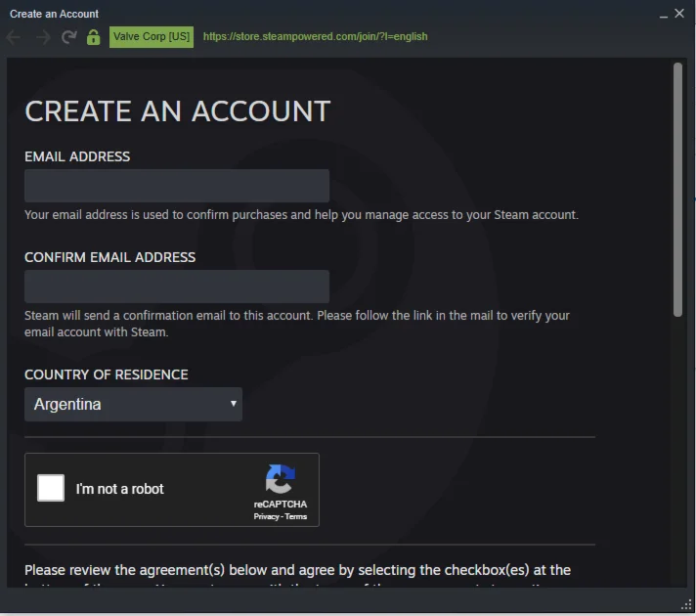Click the green padlock security icon

[x=93, y=37]
